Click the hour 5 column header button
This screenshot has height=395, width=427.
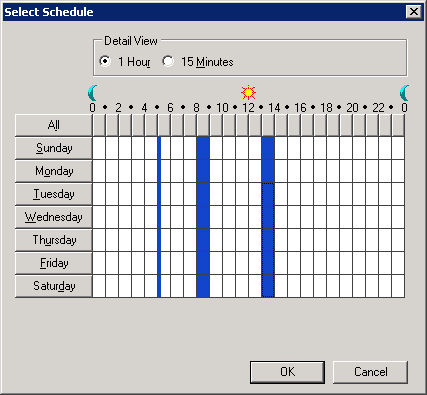164,125
